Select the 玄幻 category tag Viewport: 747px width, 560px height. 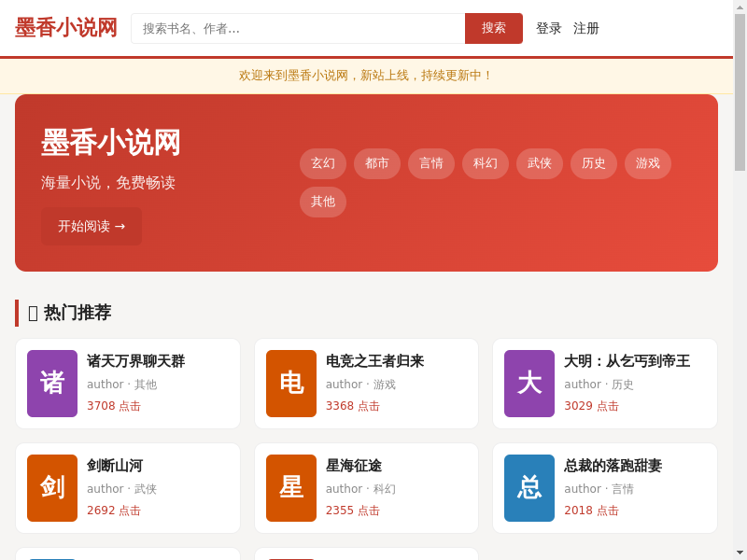pyautogui.click(x=323, y=163)
